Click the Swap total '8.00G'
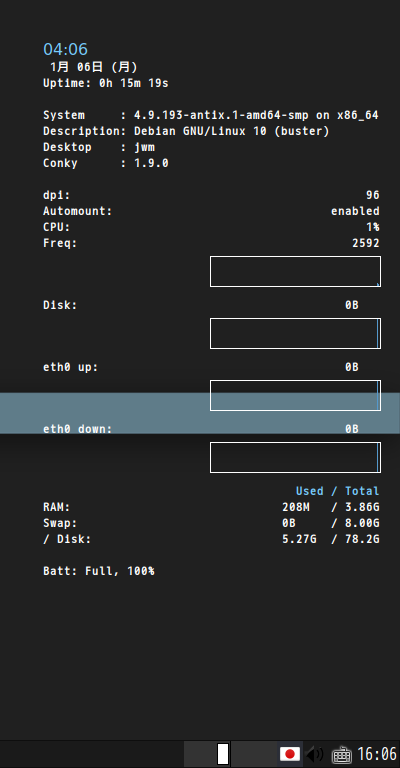 click(362, 523)
